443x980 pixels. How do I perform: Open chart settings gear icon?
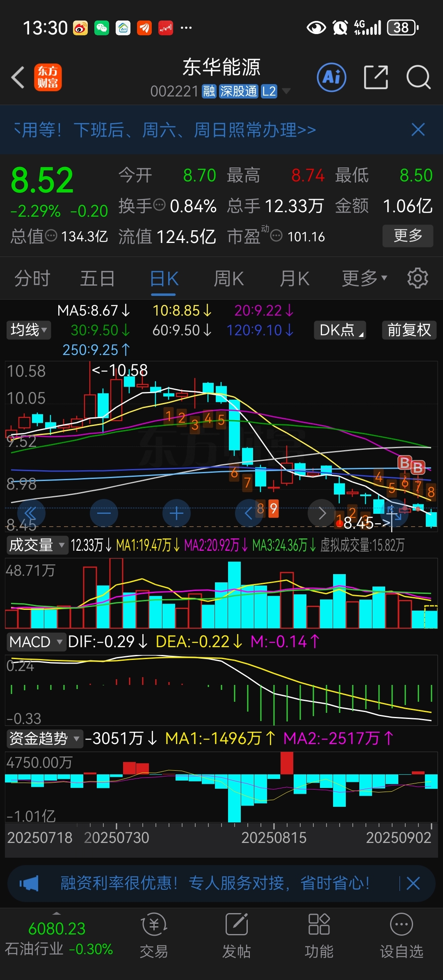(x=418, y=278)
